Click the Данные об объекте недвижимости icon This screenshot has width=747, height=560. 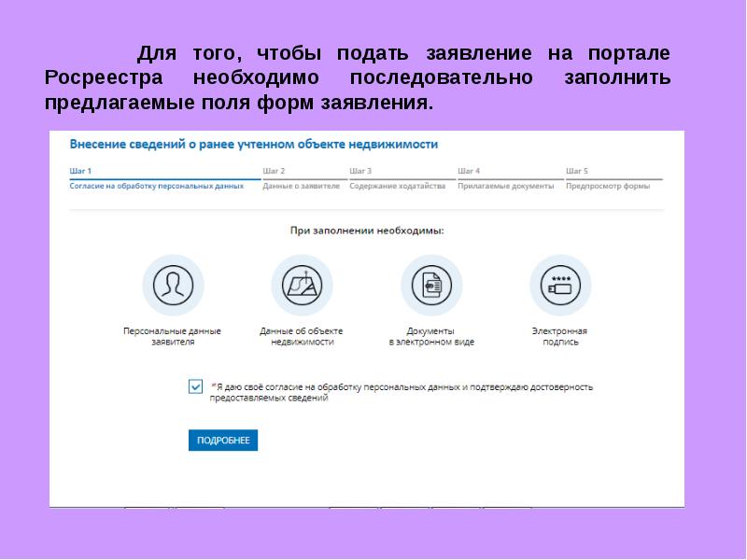click(x=303, y=285)
